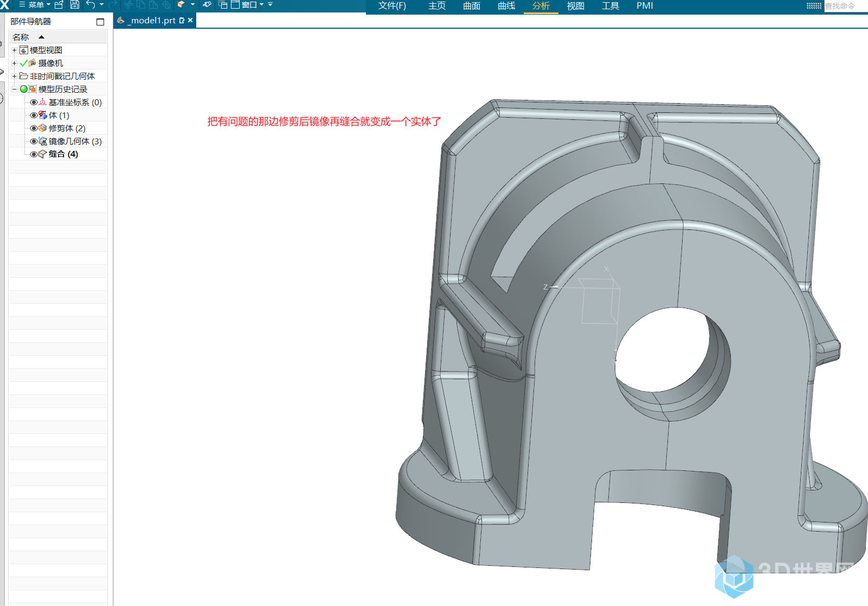Open the 文件(F) menu
The height and width of the screenshot is (606, 868).
(392, 6)
